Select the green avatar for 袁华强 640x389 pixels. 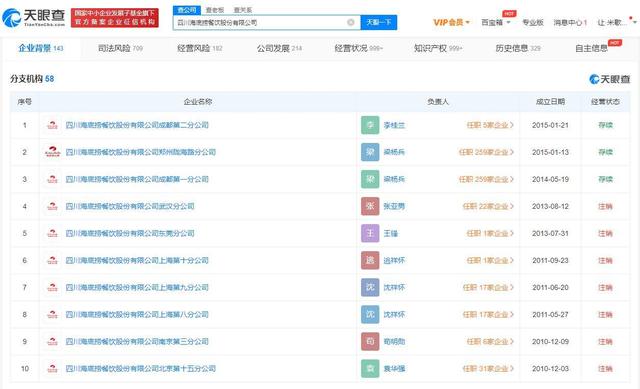point(370,369)
